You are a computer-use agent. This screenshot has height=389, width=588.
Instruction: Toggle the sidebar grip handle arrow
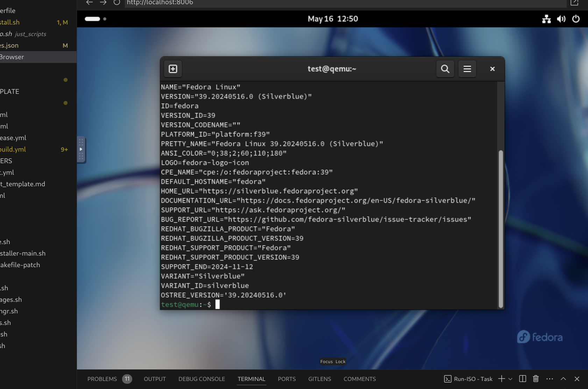pos(81,150)
